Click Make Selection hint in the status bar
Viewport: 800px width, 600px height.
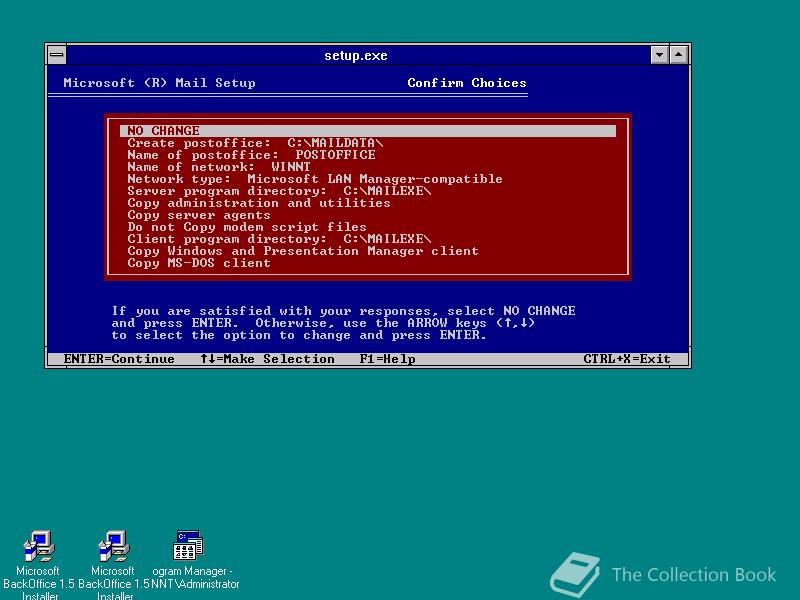pos(267,359)
